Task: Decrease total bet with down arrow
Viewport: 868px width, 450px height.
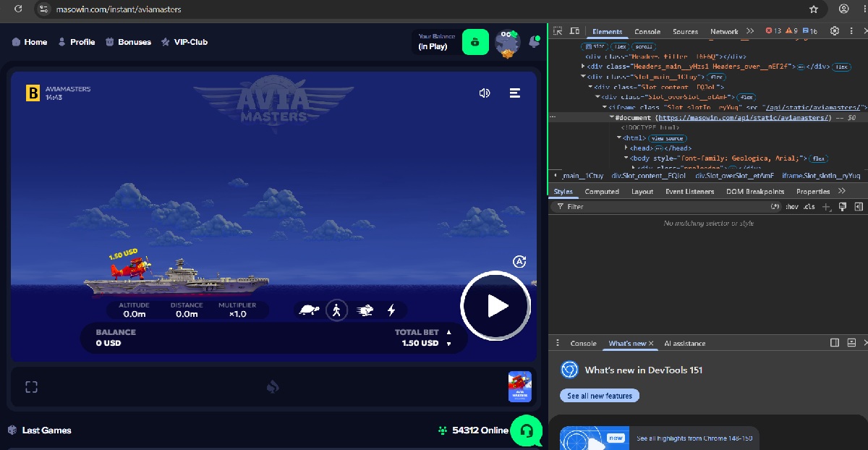Action: click(448, 344)
